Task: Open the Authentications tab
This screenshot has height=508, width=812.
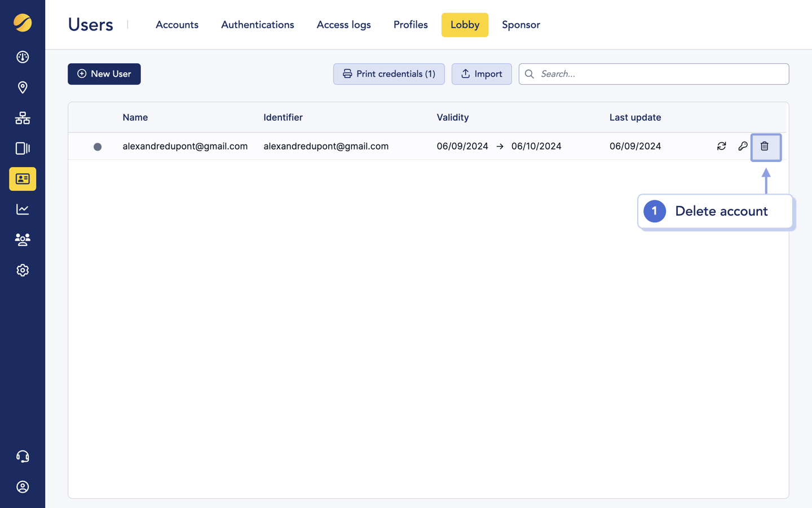Action: coord(257,25)
